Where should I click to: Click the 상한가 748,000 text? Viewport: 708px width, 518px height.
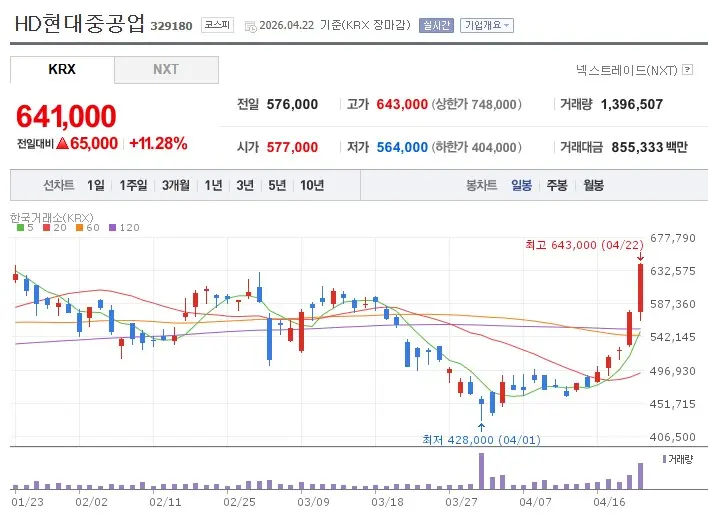tap(477, 104)
